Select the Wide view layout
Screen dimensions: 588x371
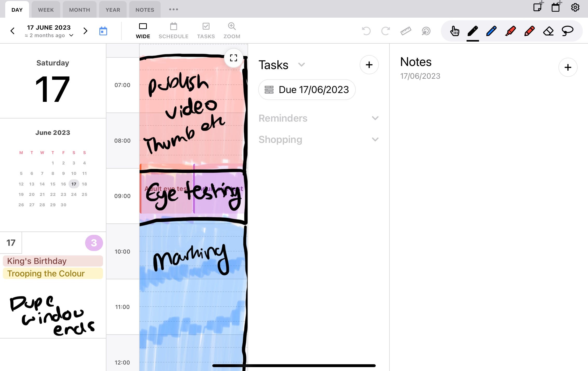[x=143, y=31]
